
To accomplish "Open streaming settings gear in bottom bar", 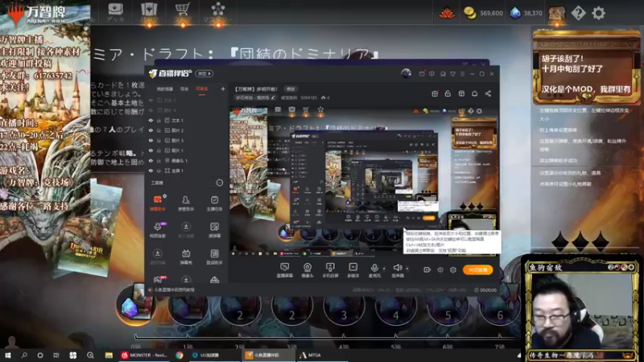I will pyautogui.click(x=453, y=269).
